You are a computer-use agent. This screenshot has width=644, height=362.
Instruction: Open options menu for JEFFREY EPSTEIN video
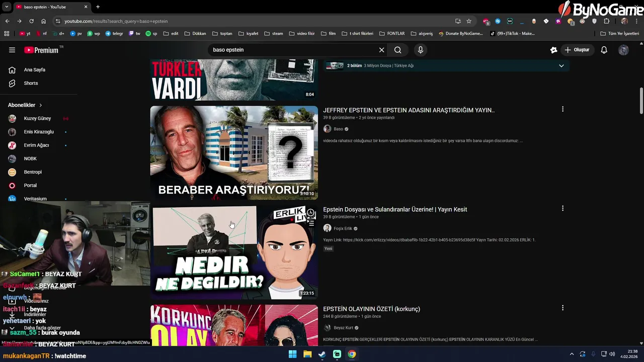point(562,109)
